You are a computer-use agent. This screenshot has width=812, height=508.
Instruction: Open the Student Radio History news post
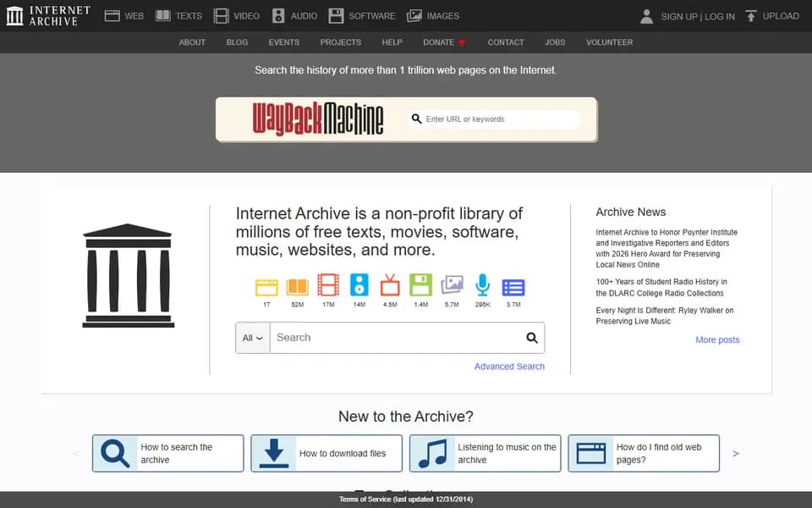click(x=661, y=288)
